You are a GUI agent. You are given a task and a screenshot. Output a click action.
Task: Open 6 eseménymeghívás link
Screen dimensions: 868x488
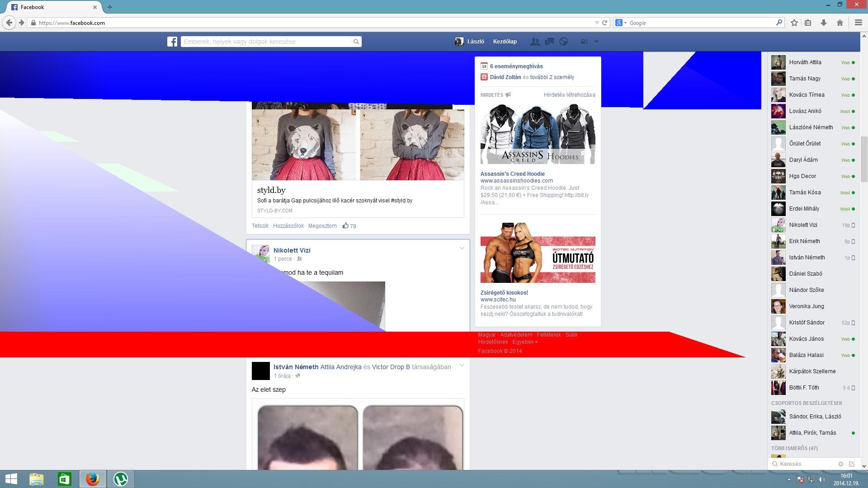516,66
